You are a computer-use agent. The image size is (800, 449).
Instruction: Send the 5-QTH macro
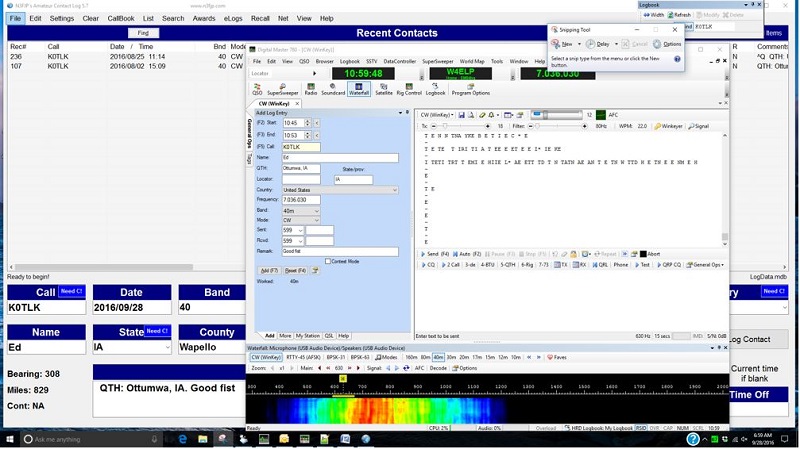coord(508,265)
